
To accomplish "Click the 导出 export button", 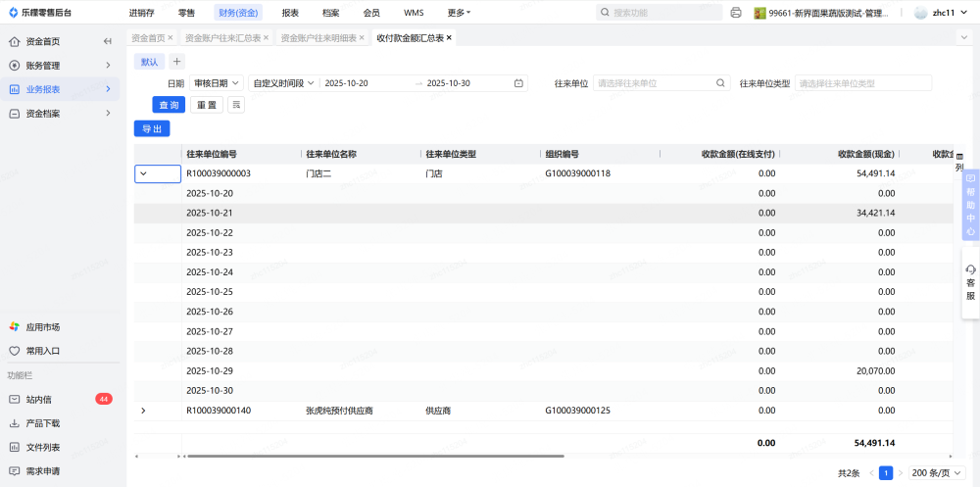I will [x=152, y=128].
